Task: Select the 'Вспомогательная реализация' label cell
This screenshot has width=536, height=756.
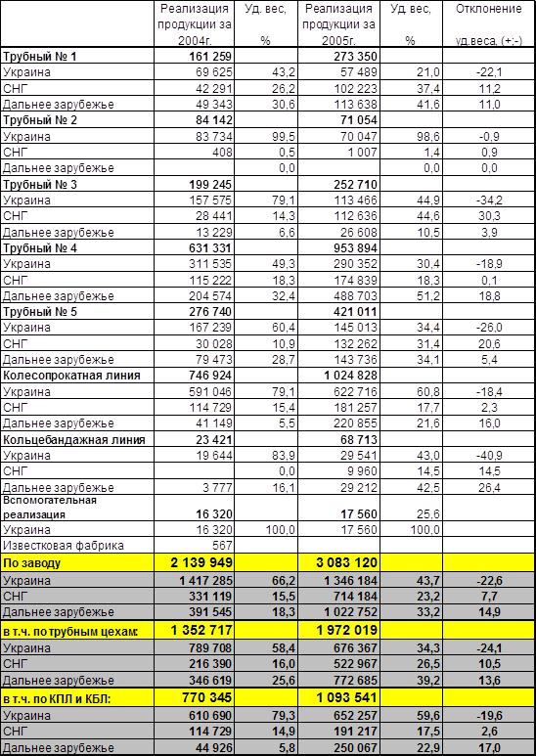Action: point(77,508)
